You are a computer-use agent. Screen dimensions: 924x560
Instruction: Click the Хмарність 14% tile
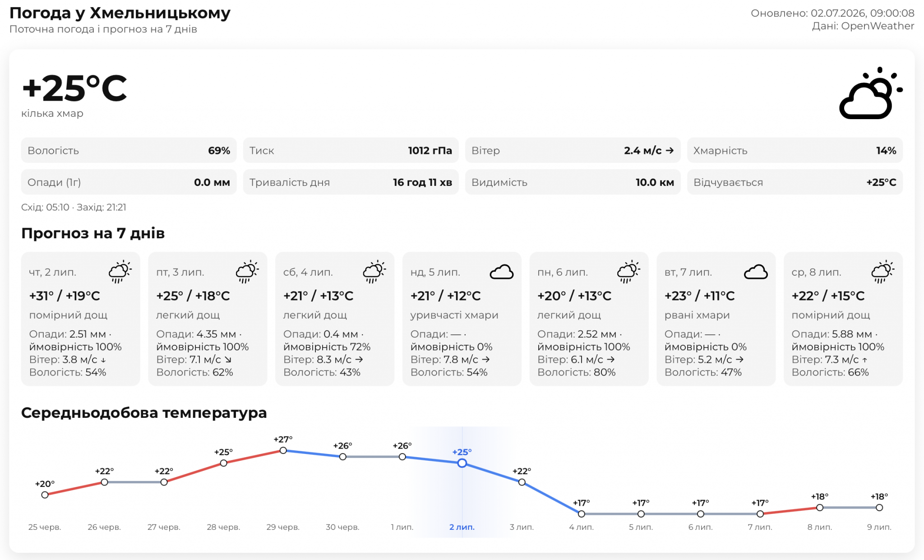click(x=795, y=150)
